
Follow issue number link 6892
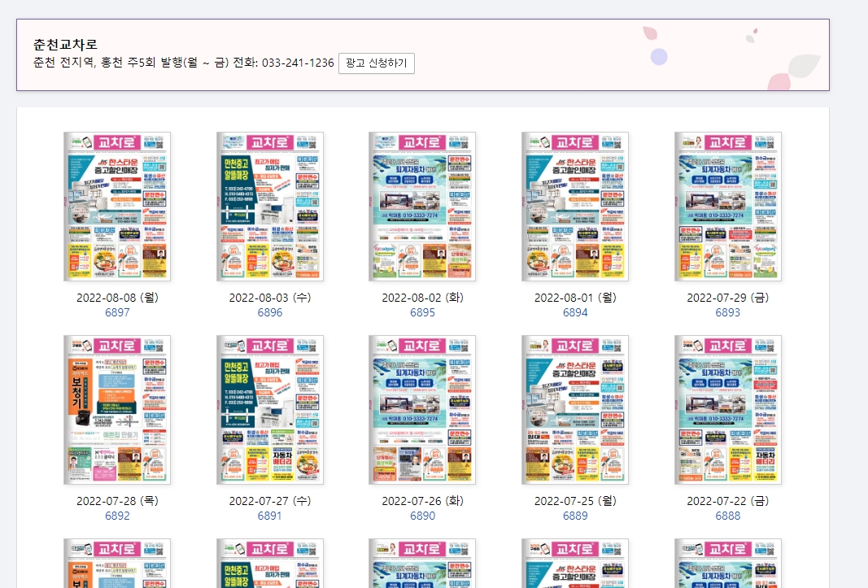117,516
